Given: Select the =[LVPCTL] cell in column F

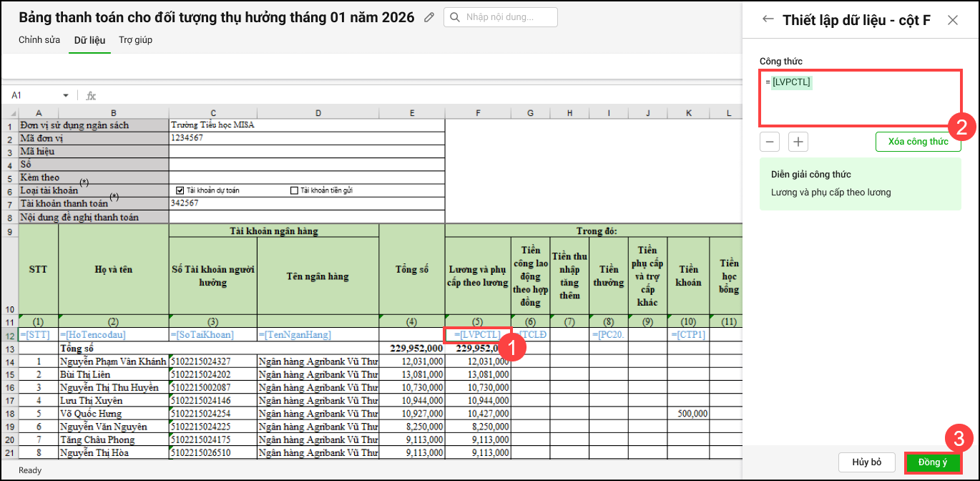Looking at the screenshot, I should [477, 335].
